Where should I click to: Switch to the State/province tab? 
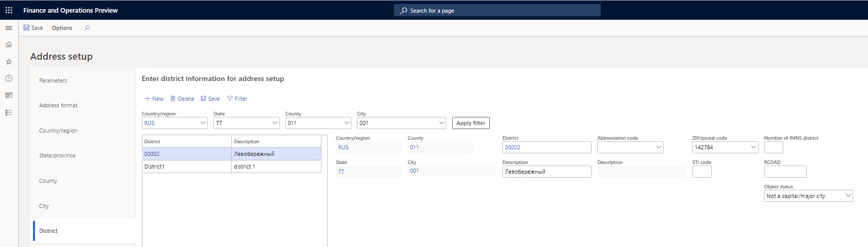click(57, 155)
